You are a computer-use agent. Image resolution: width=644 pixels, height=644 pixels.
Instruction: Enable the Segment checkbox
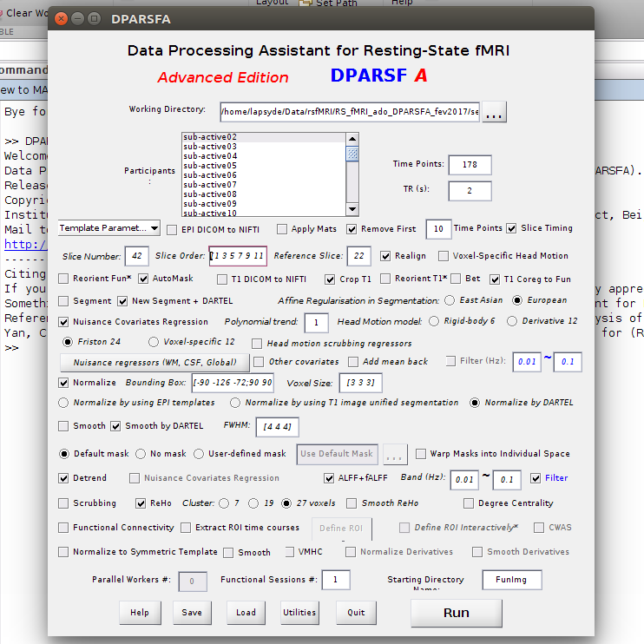coord(63,301)
